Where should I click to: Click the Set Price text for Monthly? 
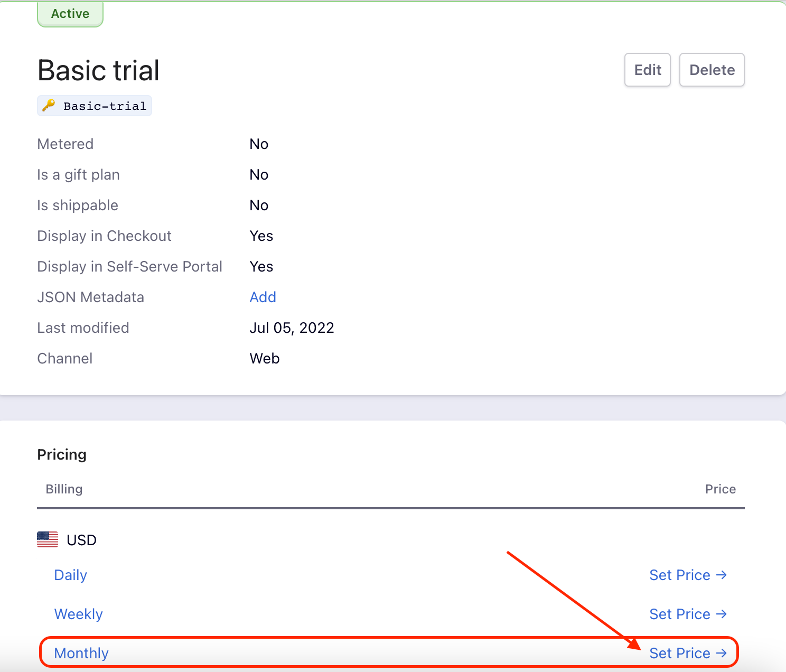(679, 653)
